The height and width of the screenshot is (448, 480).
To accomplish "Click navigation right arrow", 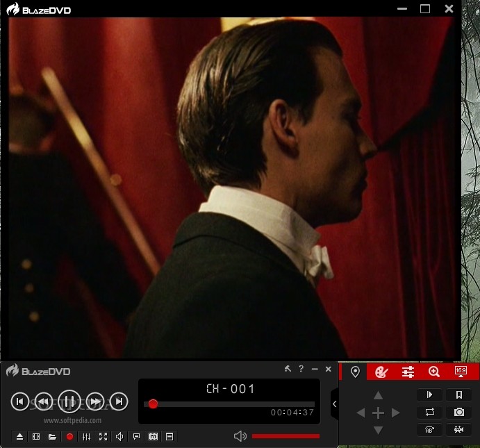I will click(x=396, y=413).
